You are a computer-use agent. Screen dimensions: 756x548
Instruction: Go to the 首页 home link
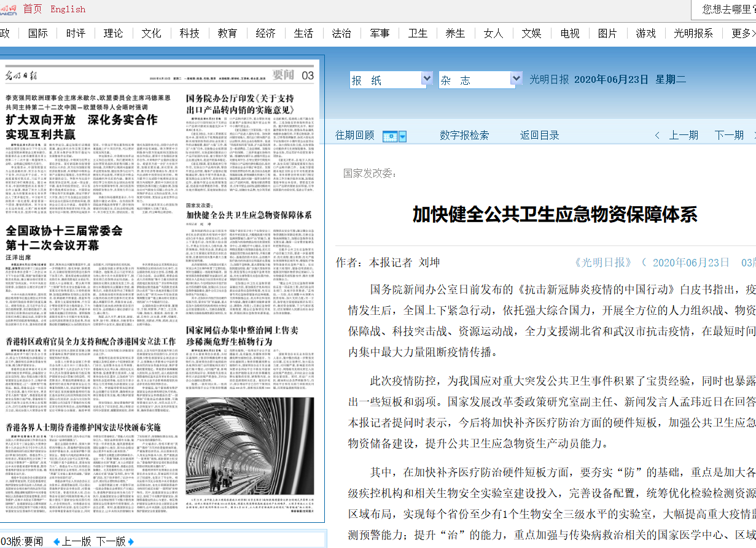pyautogui.click(x=33, y=9)
